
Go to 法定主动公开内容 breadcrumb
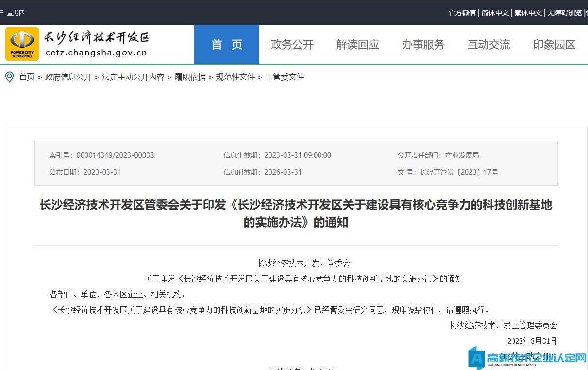click(133, 77)
